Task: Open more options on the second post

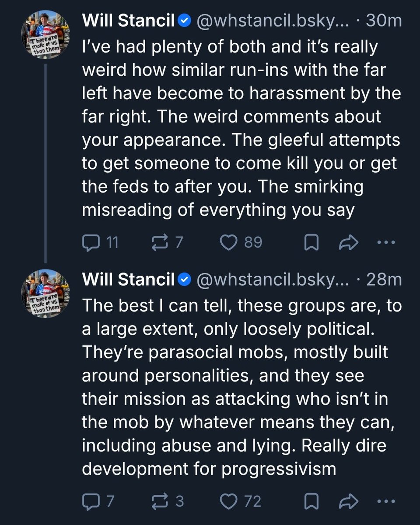Action: coord(385,501)
